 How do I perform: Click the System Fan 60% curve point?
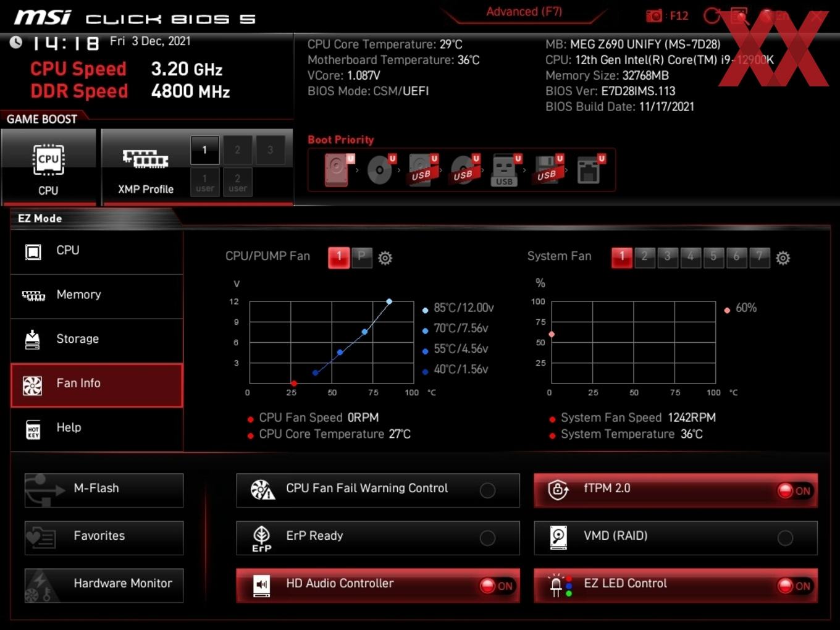coord(552,334)
